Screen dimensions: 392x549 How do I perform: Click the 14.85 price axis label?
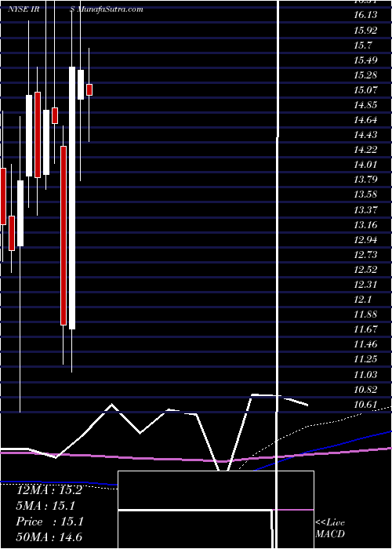[x=365, y=105]
